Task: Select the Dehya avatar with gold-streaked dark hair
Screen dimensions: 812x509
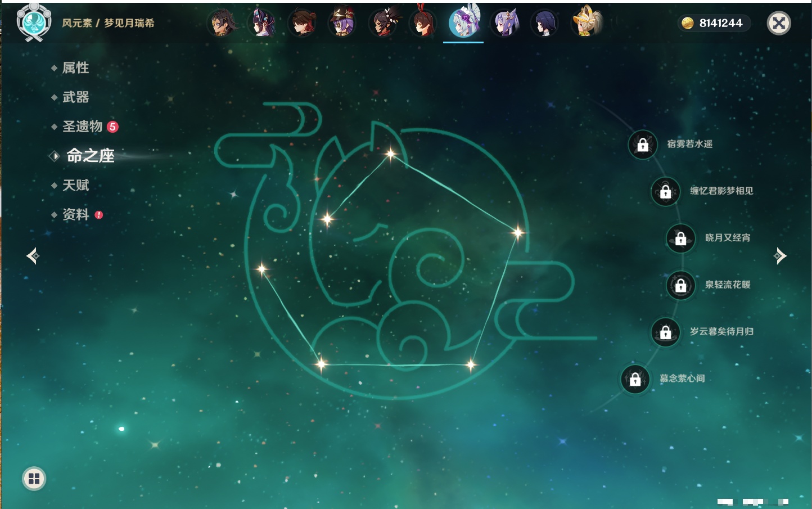Action: tap(222, 23)
